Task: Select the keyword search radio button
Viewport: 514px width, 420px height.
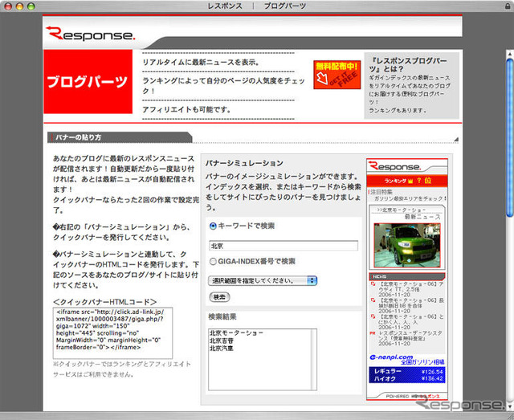Action: [x=213, y=226]
